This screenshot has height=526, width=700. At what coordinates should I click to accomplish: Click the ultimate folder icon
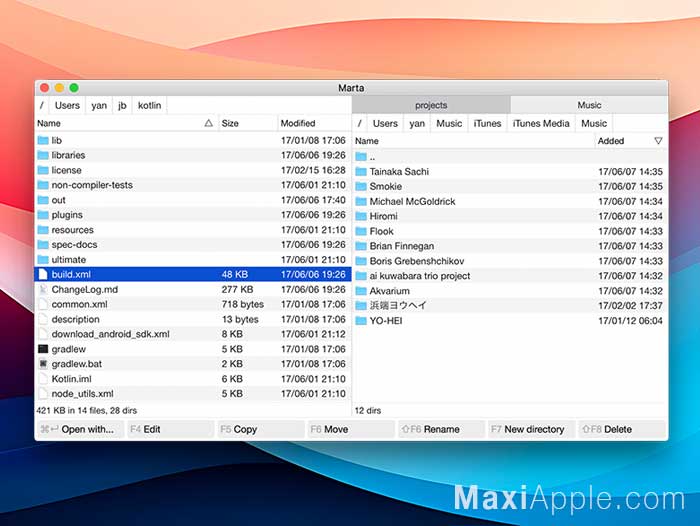pyautogui.click(x=43, y=259)
